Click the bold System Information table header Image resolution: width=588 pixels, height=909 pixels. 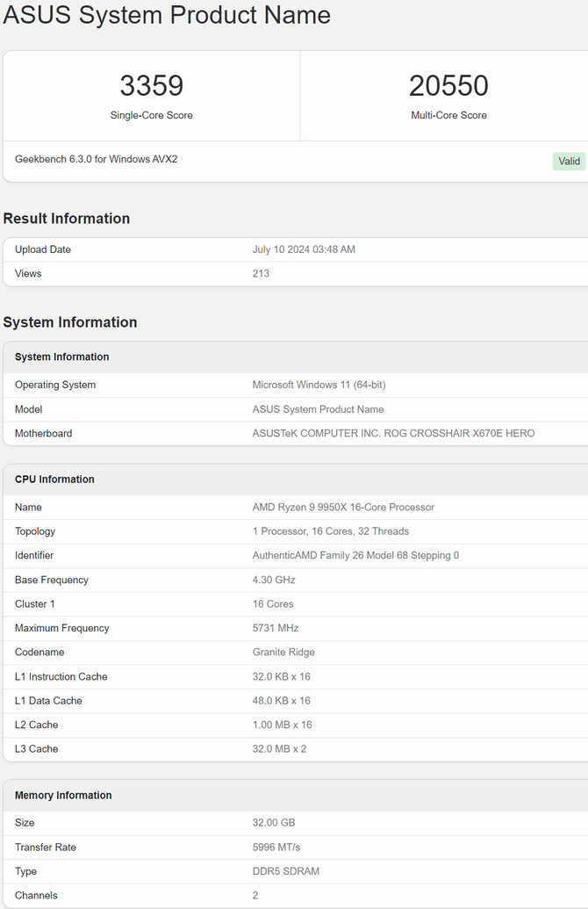point(62,357)
